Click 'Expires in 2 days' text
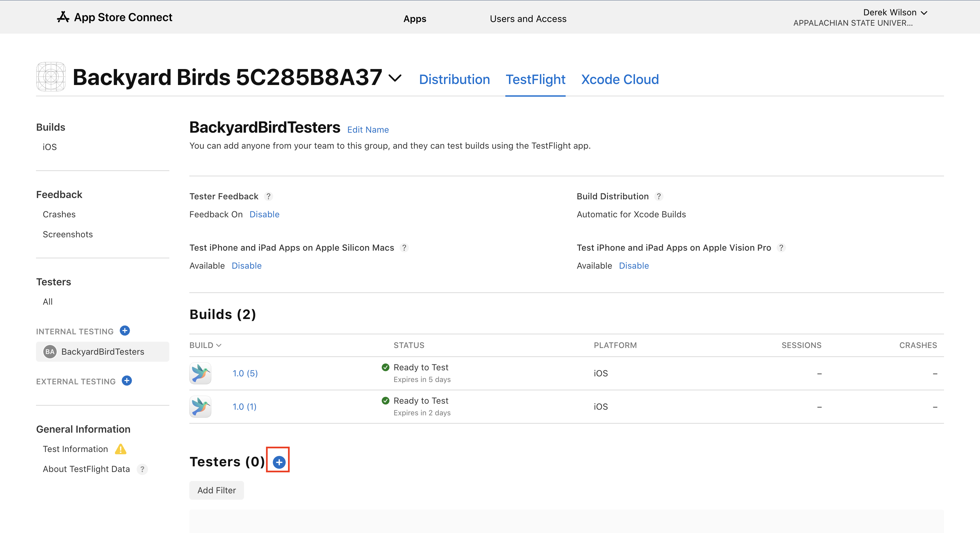980x533 pixels. (422, 413)
